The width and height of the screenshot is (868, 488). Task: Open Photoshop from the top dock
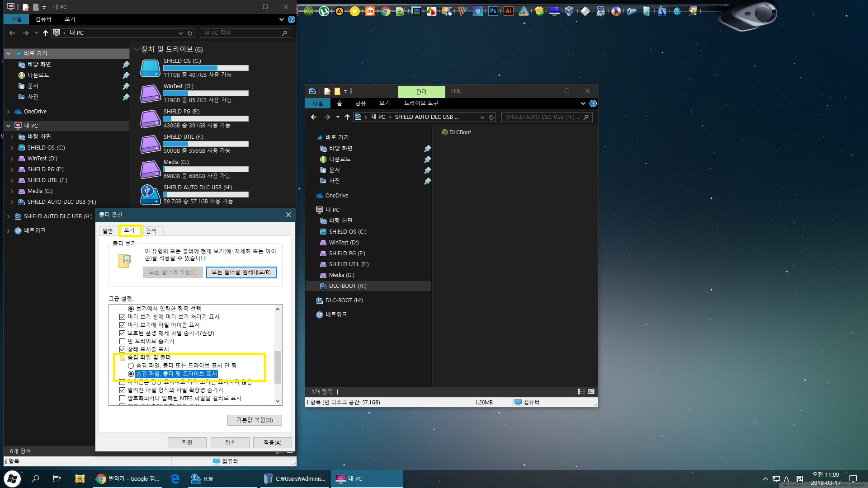(x=493, y=11)
